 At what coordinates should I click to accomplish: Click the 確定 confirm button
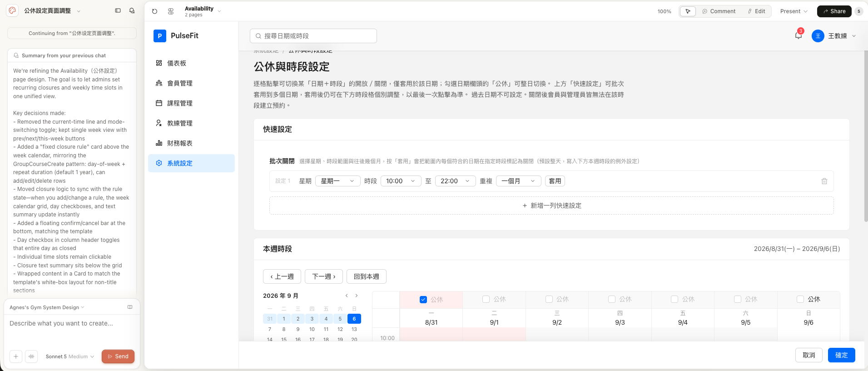point(841,355)
